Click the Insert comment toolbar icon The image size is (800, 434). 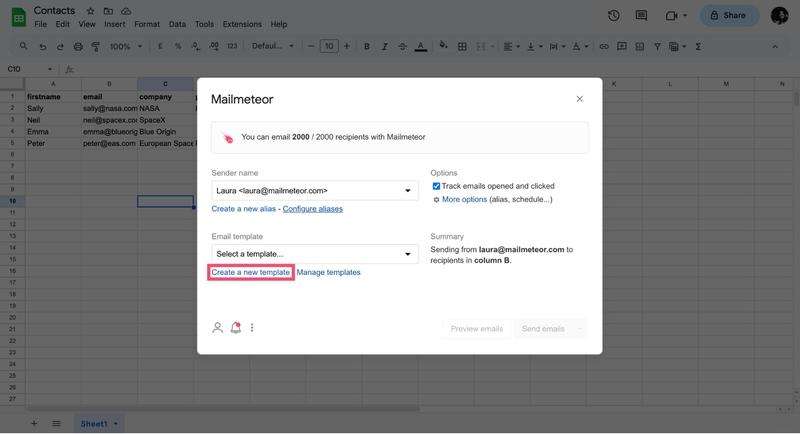pos(621,46)
